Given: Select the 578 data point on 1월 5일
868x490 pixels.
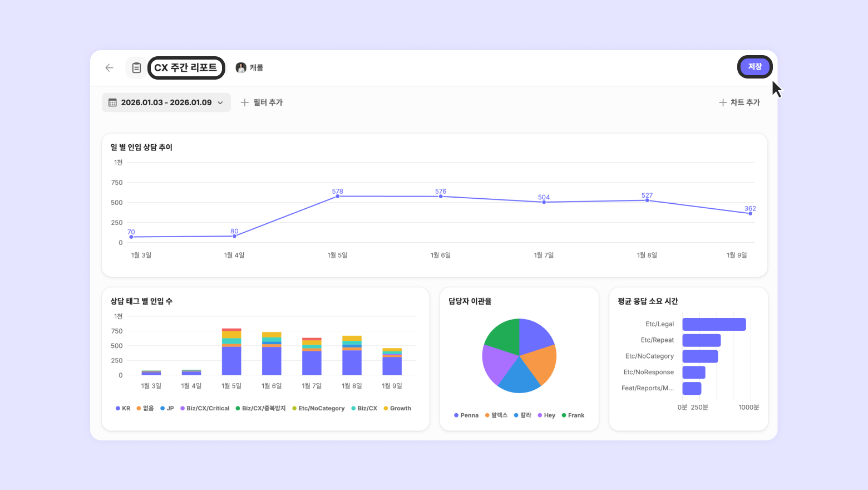Looking at the screenshot, I should click(338, 196).
